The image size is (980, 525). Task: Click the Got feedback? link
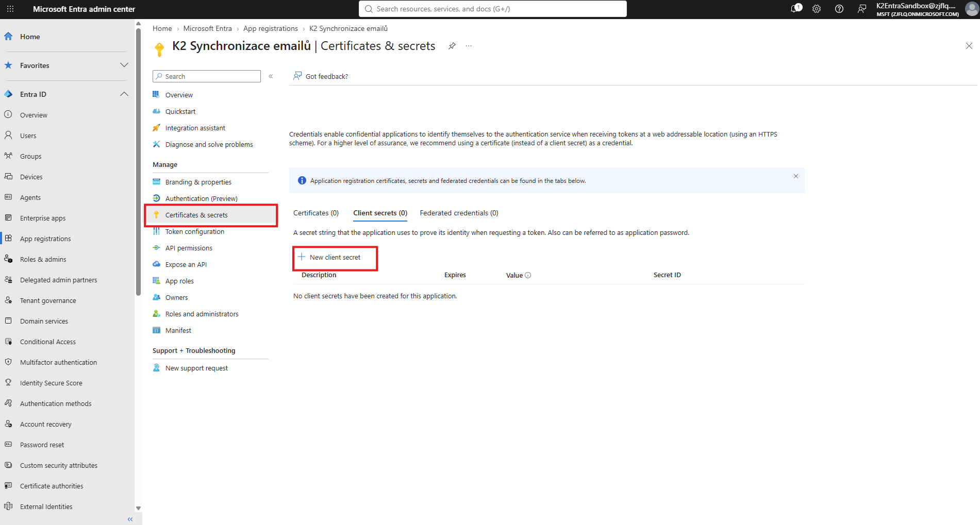pyautogui.click(x=321, y=76)
